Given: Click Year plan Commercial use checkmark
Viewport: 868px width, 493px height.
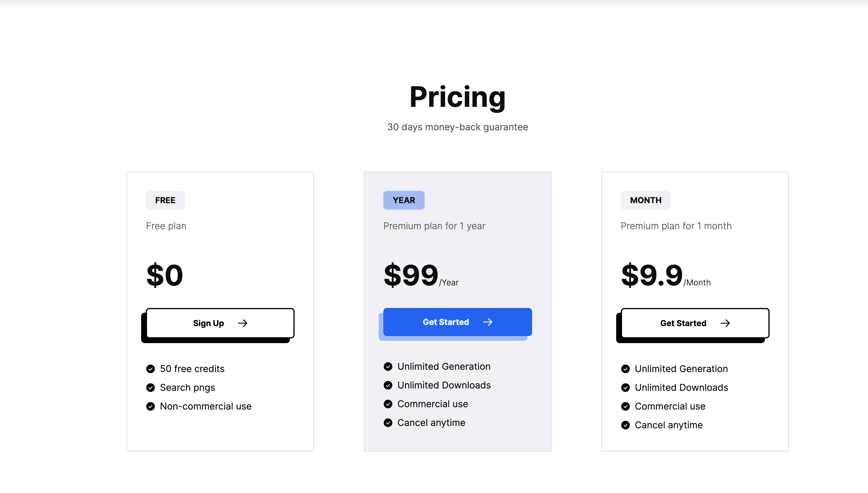Looking at the screenshot, I should (x=388, y=404).
